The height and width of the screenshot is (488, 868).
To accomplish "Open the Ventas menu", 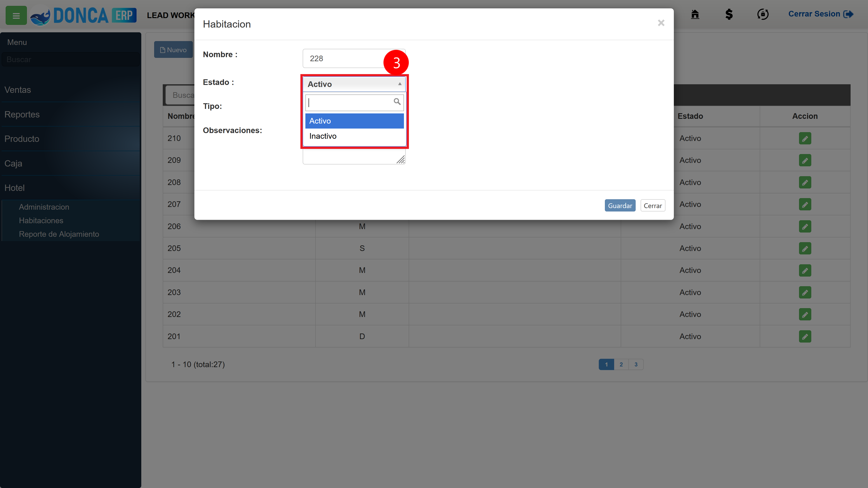I will (x=71, y=90).
